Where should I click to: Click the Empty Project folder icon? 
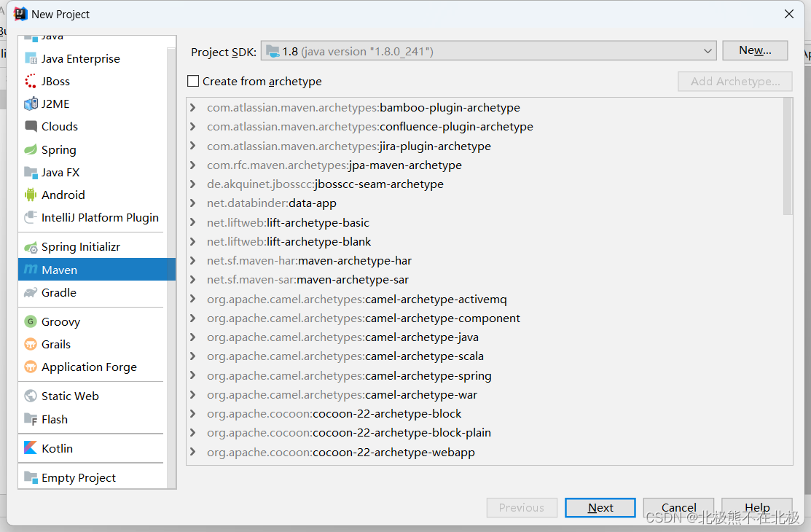(x=31, y=477)
